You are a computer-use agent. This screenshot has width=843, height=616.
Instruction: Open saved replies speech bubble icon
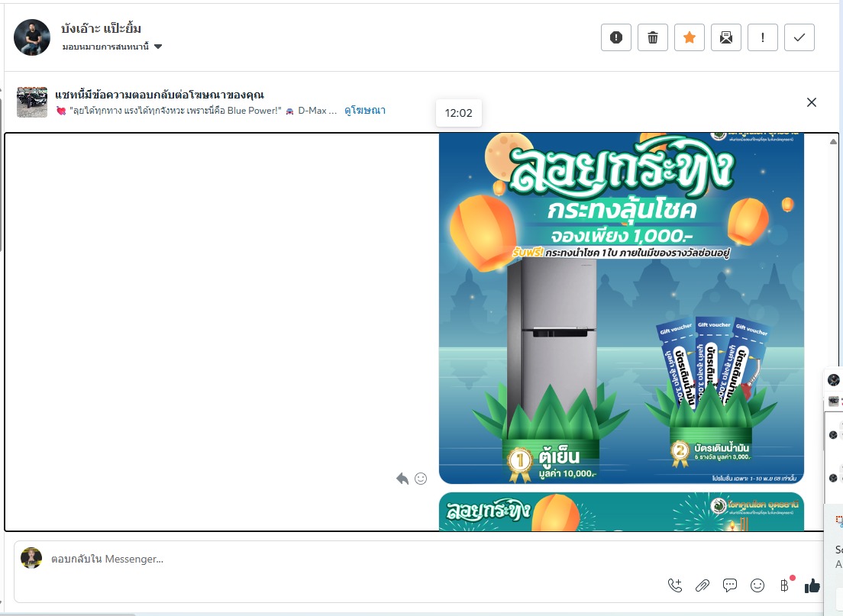click(x=729, y=585)
